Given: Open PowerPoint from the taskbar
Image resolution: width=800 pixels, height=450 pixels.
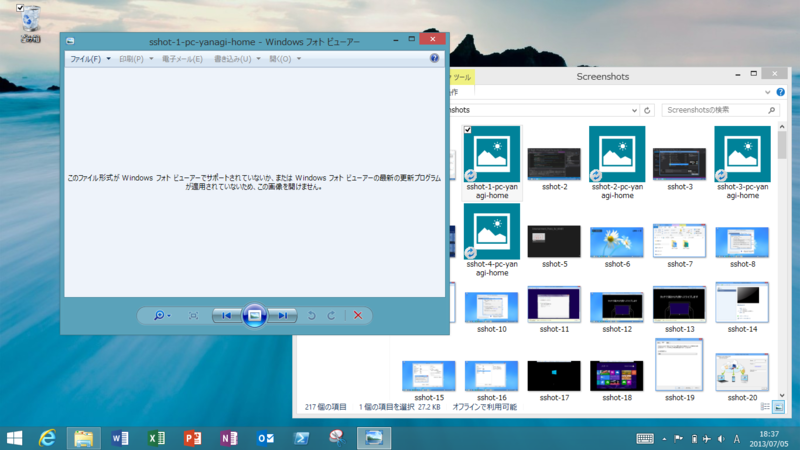Looking at the screenshot, I should 192,438.
